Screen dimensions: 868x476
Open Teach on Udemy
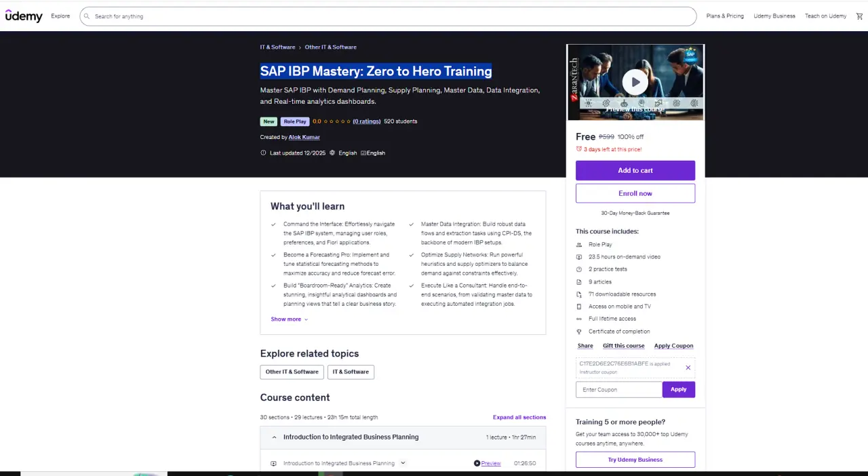click(825, 16)
